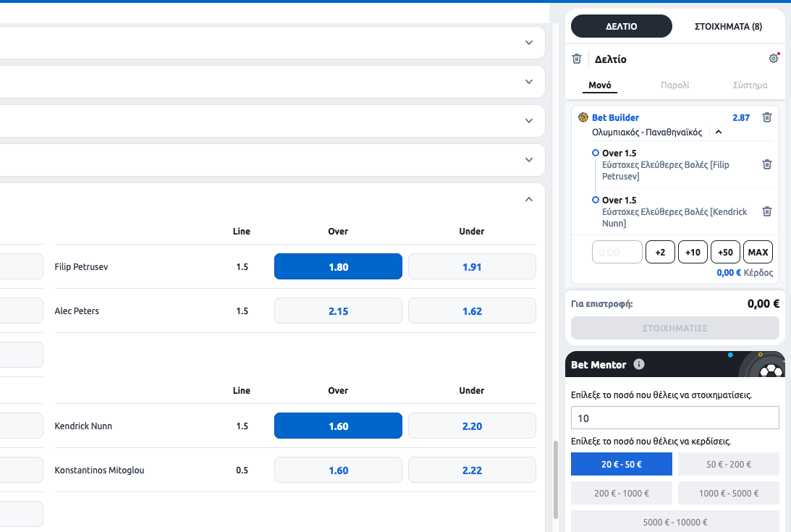This screenshot has width=791, height=532.
Task: Switch to the Παρολί bet type tab
Action: pyautogui.click(x=674, y=85)
